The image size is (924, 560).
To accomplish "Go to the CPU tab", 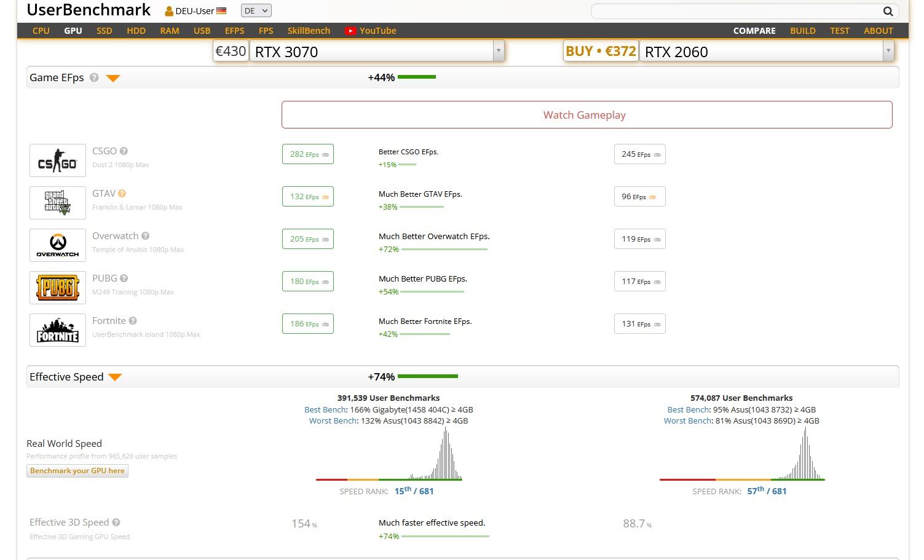I will 41,31.
